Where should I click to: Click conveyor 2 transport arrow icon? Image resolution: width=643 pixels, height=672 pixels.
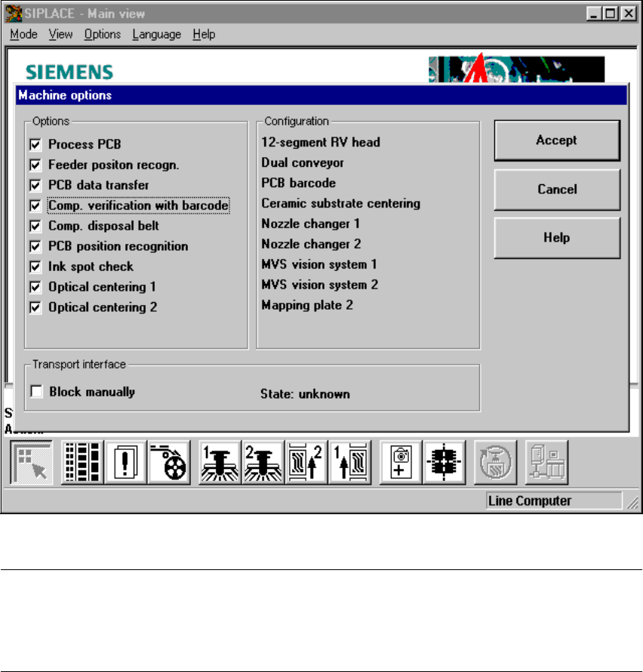pos(306,462)
